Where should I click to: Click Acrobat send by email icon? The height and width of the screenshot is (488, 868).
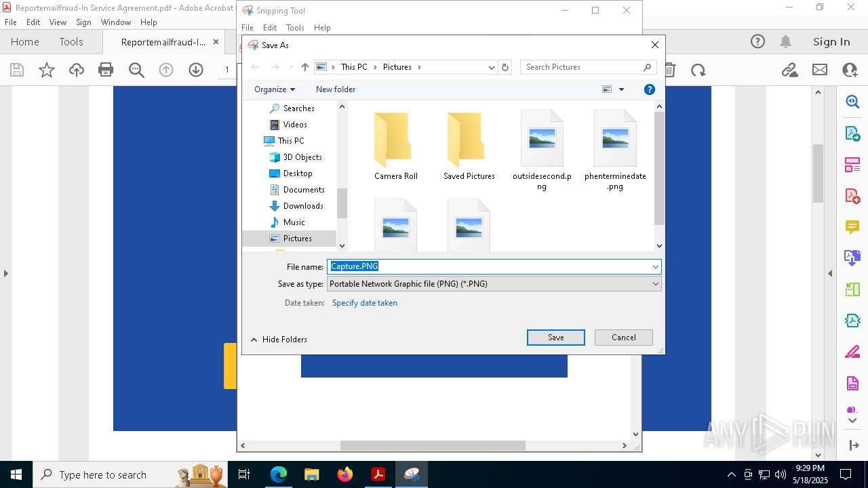pyautogui.click(x=820, y=70)
